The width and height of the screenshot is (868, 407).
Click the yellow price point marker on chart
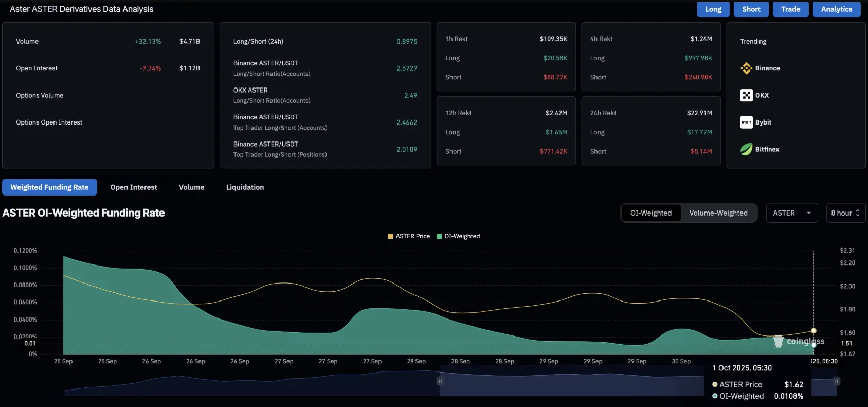[x=813, y=331]
